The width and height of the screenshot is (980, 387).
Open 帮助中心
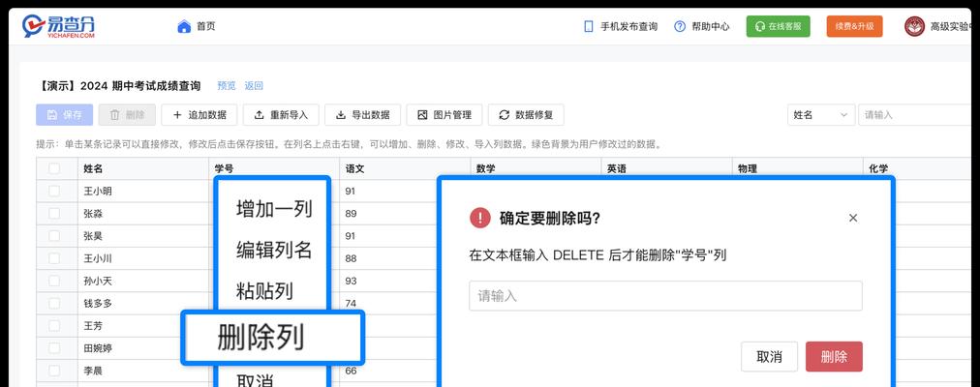711,26
